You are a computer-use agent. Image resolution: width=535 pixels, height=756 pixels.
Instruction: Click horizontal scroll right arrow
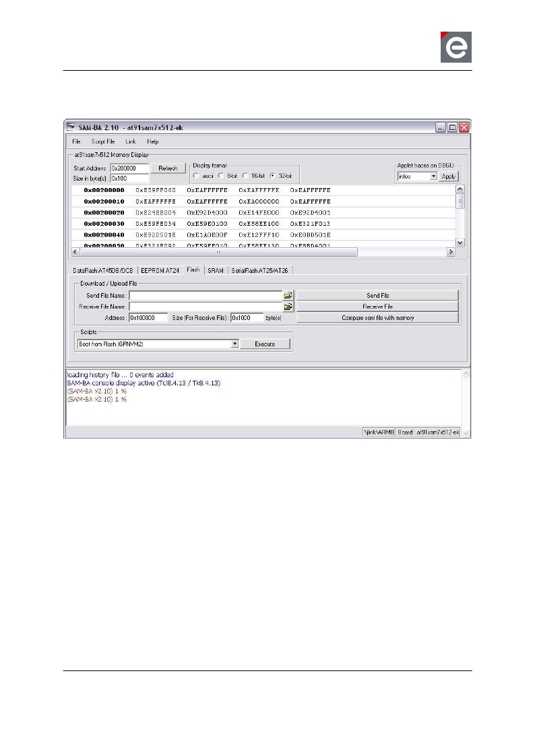pyautogui.click(x=451, y=252)
